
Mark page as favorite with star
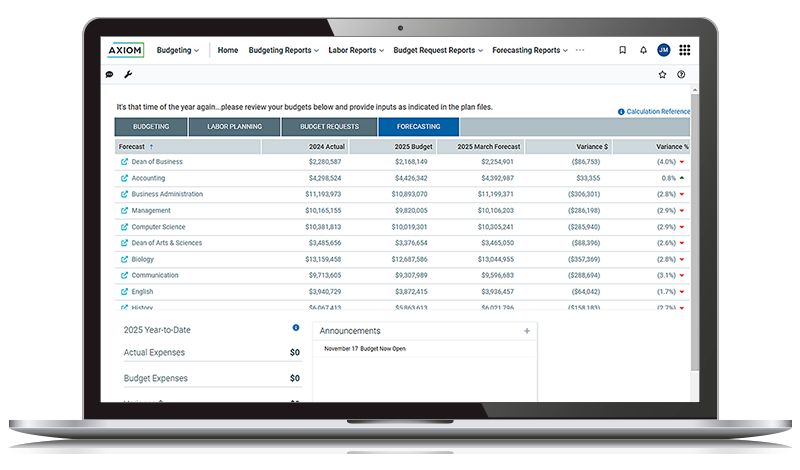tap(662, 74)
